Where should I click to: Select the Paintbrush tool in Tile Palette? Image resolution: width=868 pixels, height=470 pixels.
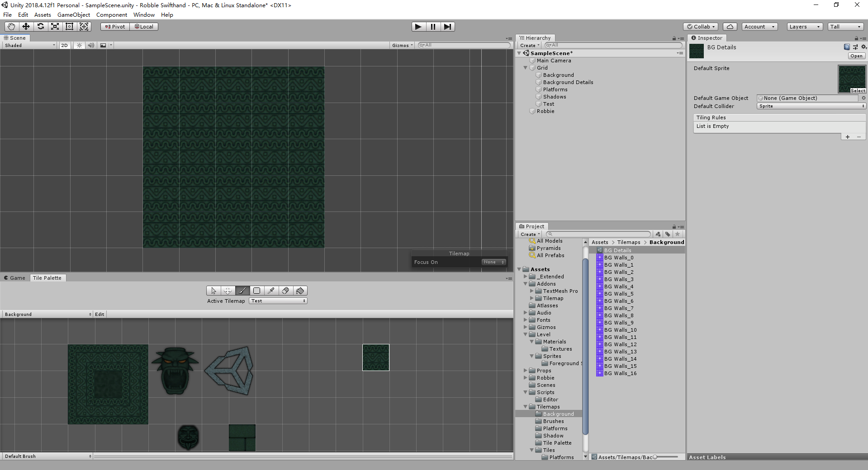(x=242, y=291)
